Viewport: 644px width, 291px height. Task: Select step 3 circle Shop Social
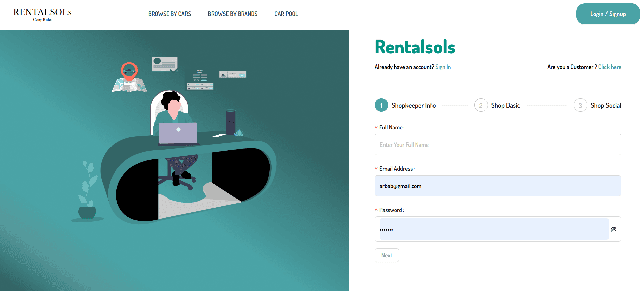pyautogui.click(x=580, y=105)
